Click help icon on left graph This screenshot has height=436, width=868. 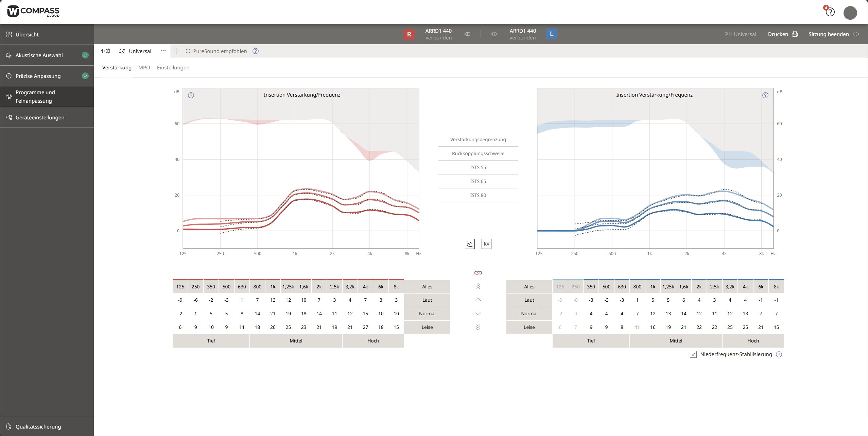pos(191,95)
